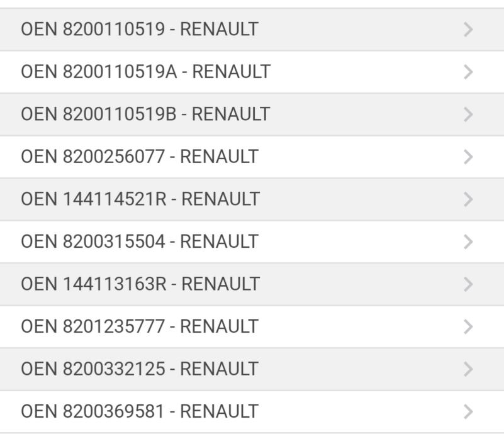This screenshot has width=504, height=434.
Task: Select OEN 8200332125 - RENAULT row
Action: pyautogui.click(x=140, y=369)
